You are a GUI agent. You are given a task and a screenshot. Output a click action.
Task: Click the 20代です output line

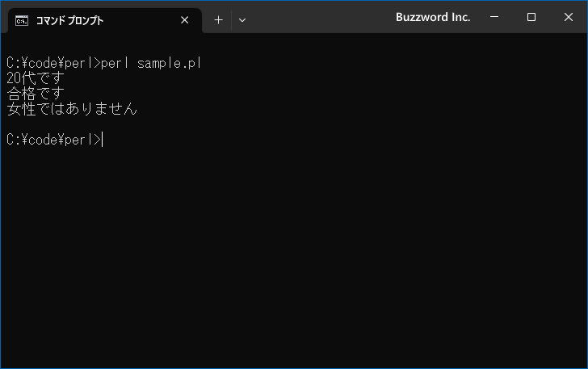tap(35, 78)
